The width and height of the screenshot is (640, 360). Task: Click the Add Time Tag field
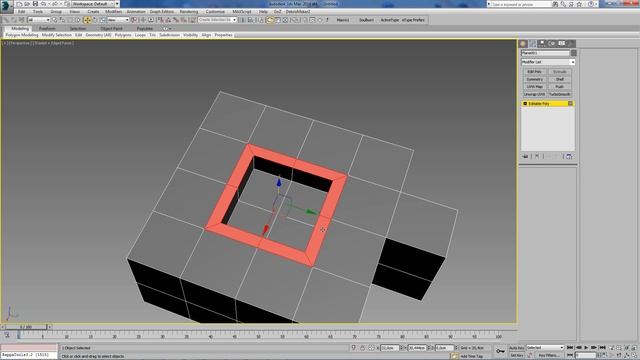tap(471, 356)
